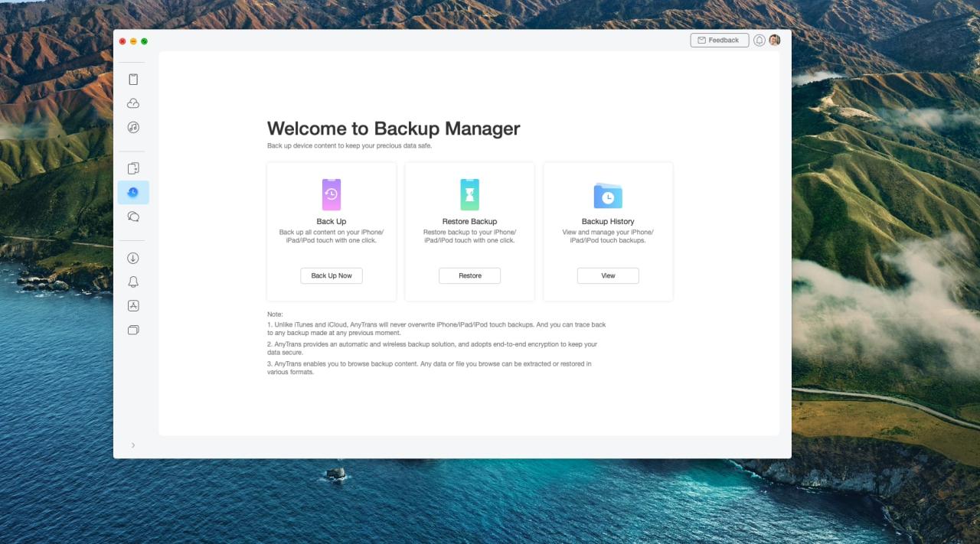The width and height of the screenshot is (980, 544).
Task: Open Phone Switcher icon in sidebar
Action: [133, 168]
